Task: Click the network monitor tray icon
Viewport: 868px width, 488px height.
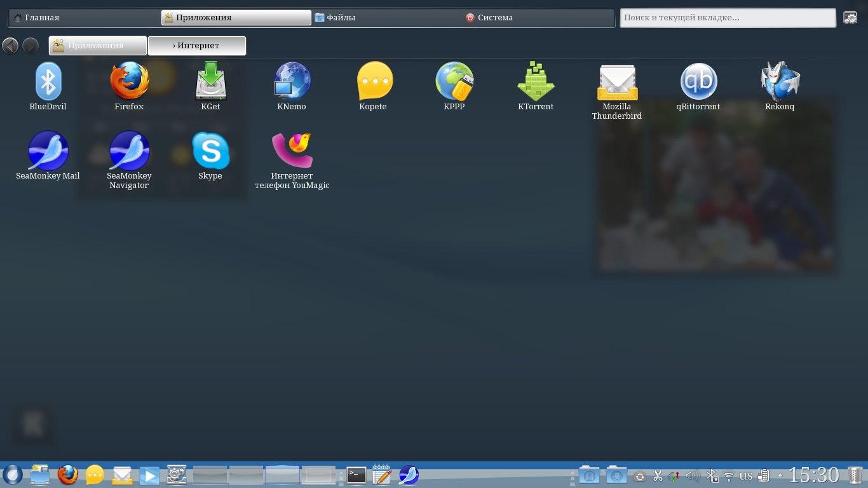Action: coord(675,476)
